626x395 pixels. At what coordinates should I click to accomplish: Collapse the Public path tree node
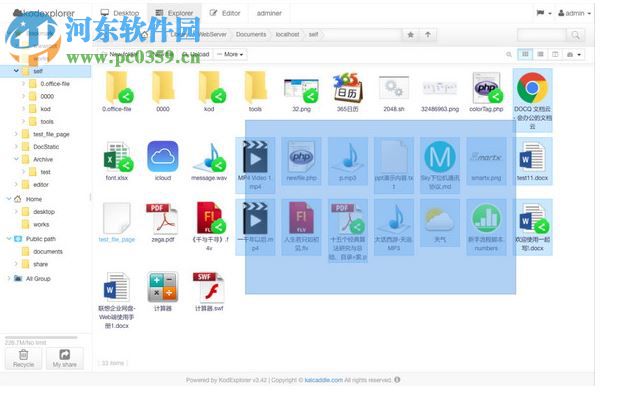[9, 239]
